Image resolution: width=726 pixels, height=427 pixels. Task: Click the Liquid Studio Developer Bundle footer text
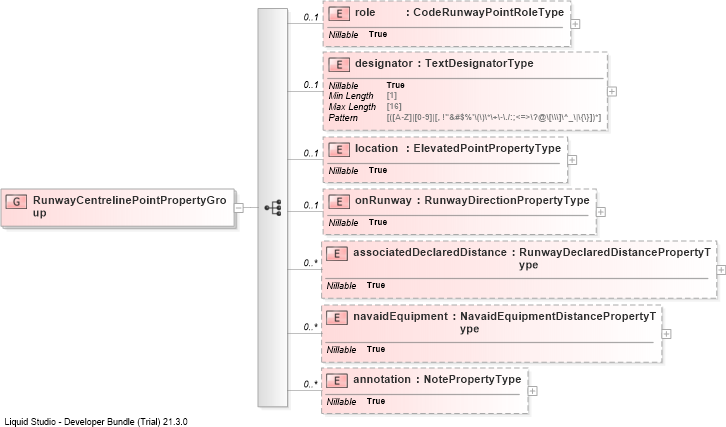pyautogui.click(x=96, y=422)
